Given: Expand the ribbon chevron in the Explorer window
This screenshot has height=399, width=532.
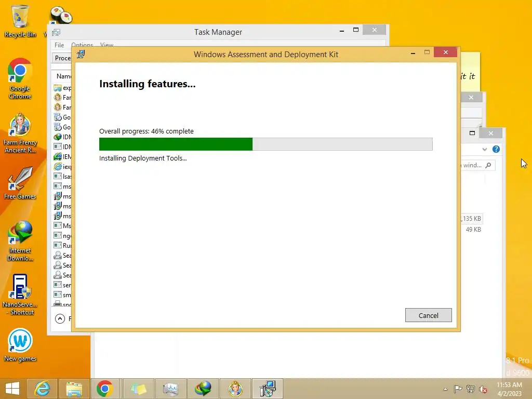Looking at the screenshot, I should tap(485, 149).
